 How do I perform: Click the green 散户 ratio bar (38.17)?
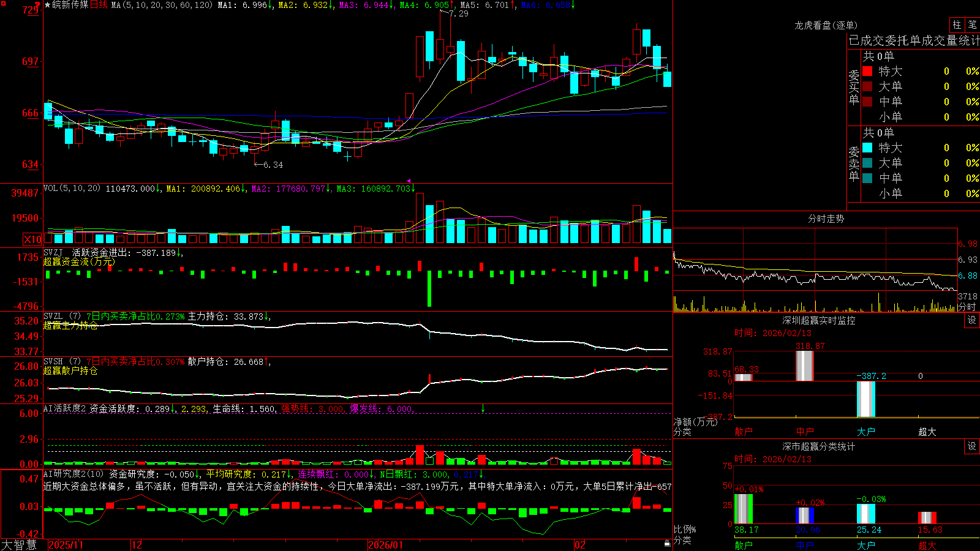pos(743,509)
